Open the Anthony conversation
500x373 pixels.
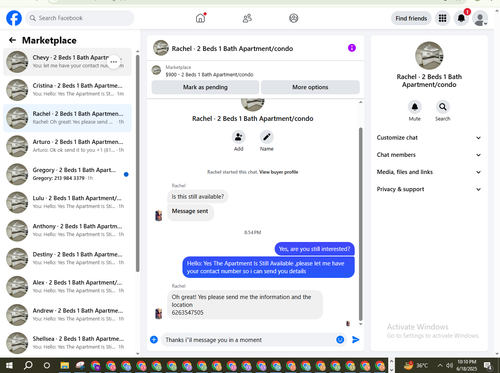[67, 230]
